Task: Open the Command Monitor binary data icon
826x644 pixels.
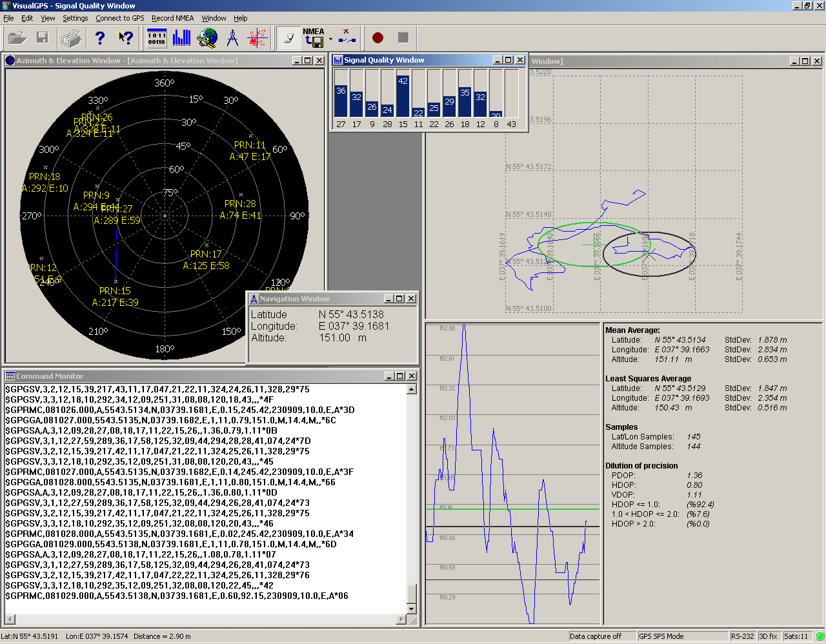Action: pyautogui.click(x=157, y=38)
